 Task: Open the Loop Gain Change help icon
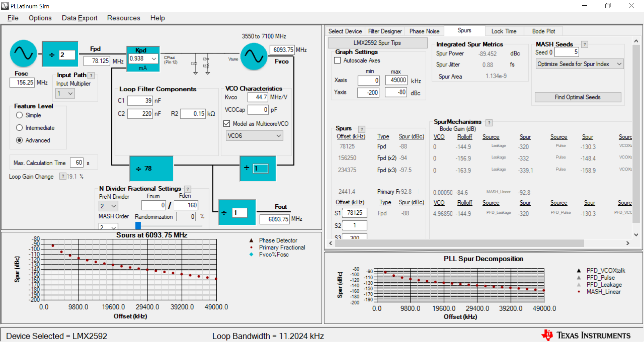(x=62, y=176)
